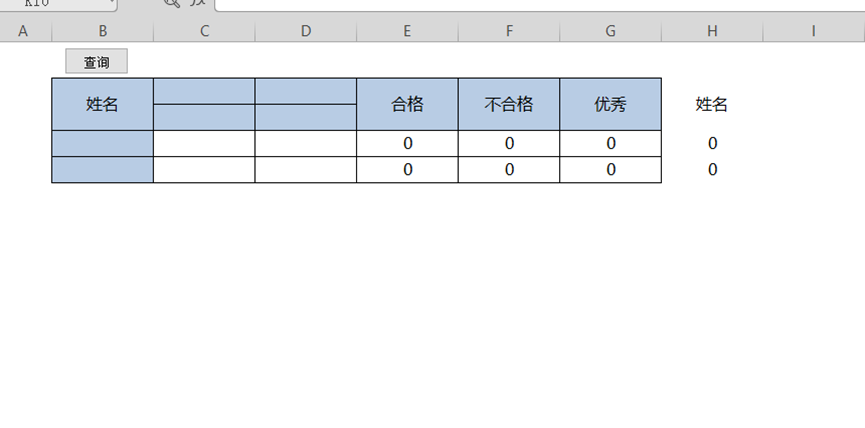Click the blue 姓名 header cell in column B
The width and height of the screenshot is (865, 428).
pyautogui.click(x=103, y=104)
